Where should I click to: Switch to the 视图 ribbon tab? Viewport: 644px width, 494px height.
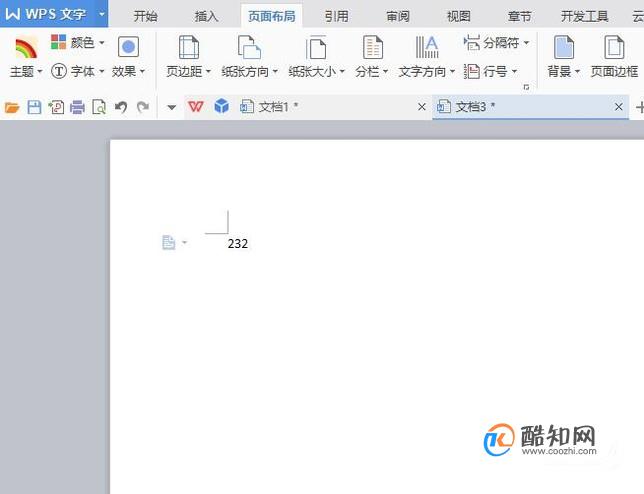(458, 16)
